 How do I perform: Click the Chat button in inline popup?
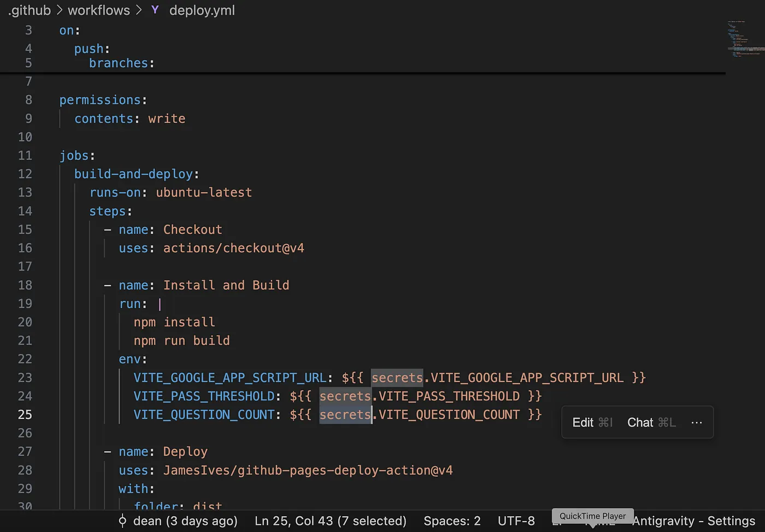tap(651, 422)
